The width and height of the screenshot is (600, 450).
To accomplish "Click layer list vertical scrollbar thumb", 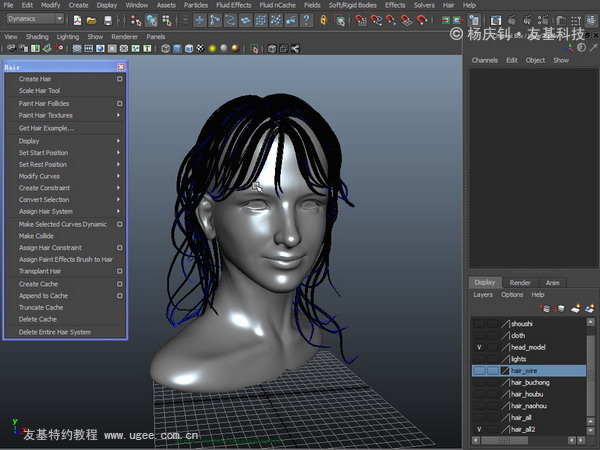I will pyautogui.click(x=591, y=375).
